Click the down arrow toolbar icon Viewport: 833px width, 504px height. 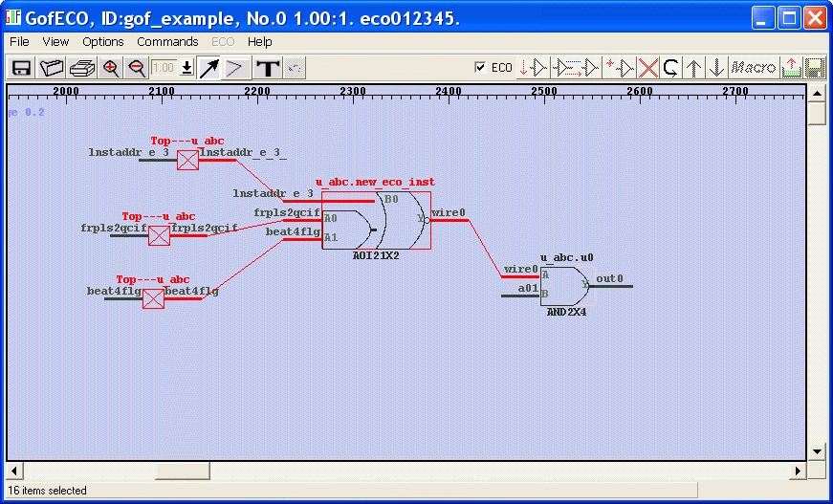point(716,68)
